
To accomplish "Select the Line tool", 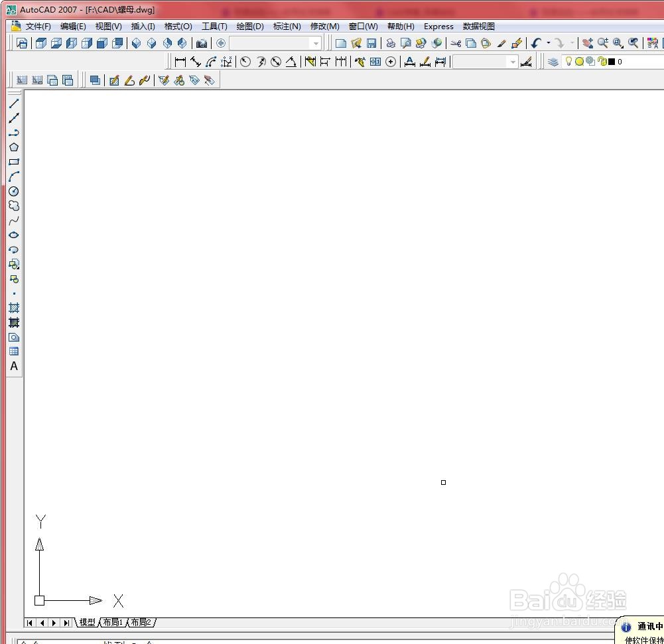I will click(x=13, y=103).
